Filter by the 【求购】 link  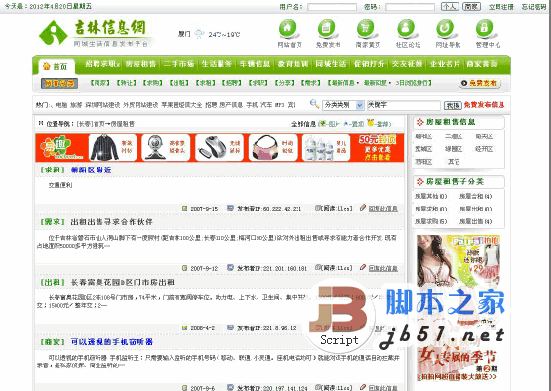coord(153,83)
